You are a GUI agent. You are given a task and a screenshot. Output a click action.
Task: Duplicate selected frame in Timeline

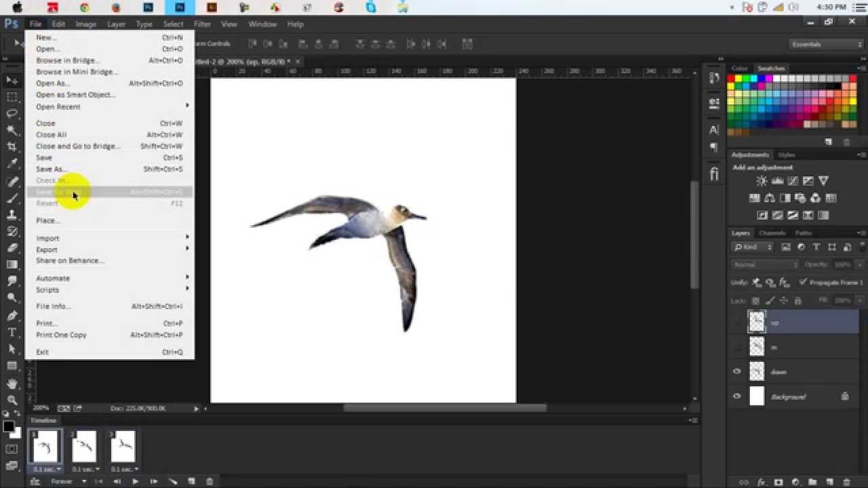click(x=192, y=481)
